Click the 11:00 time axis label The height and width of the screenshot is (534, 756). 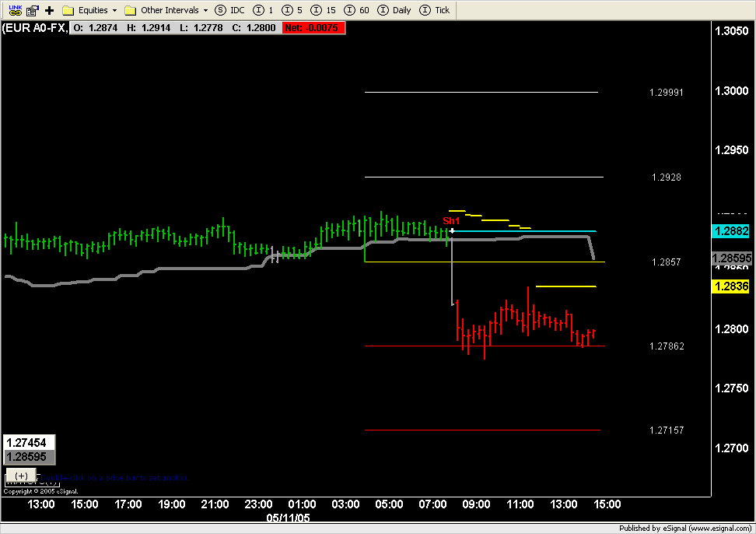[x=520, y=504]
